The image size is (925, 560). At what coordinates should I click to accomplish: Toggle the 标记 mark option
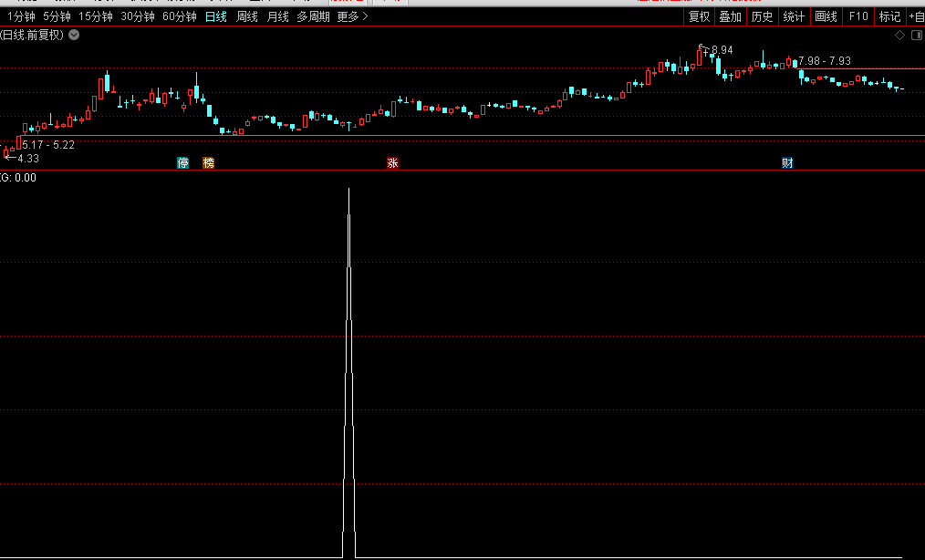click(889, 16)
